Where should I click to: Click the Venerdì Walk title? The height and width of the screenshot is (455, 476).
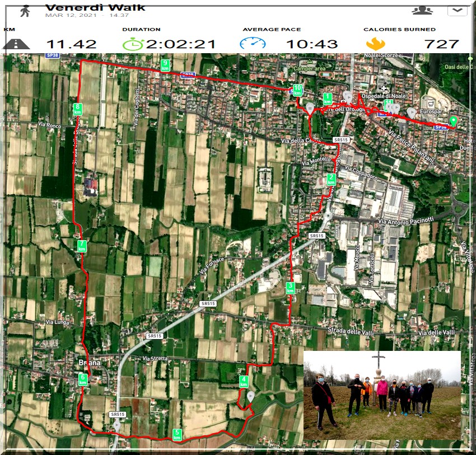[x=95, y=8]
